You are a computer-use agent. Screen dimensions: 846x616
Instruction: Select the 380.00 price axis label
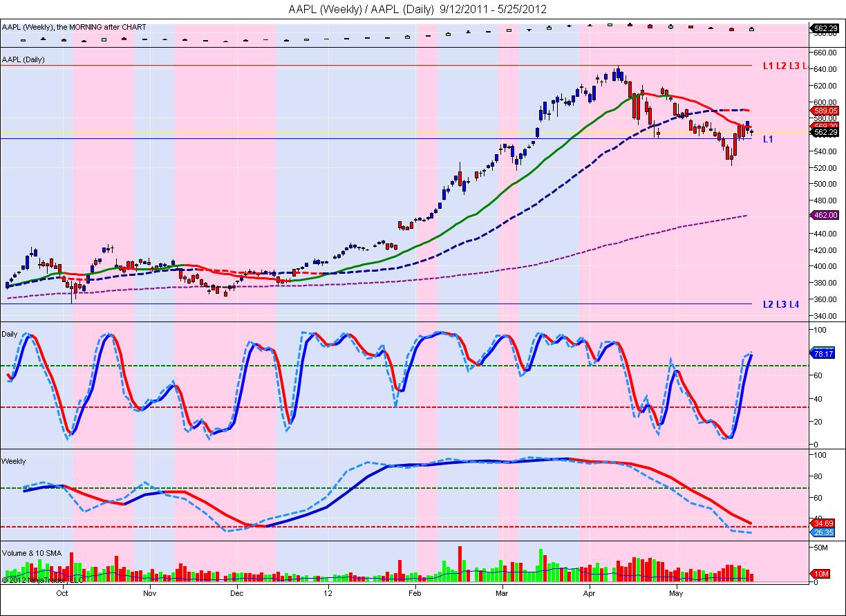[x=825, y=283]
